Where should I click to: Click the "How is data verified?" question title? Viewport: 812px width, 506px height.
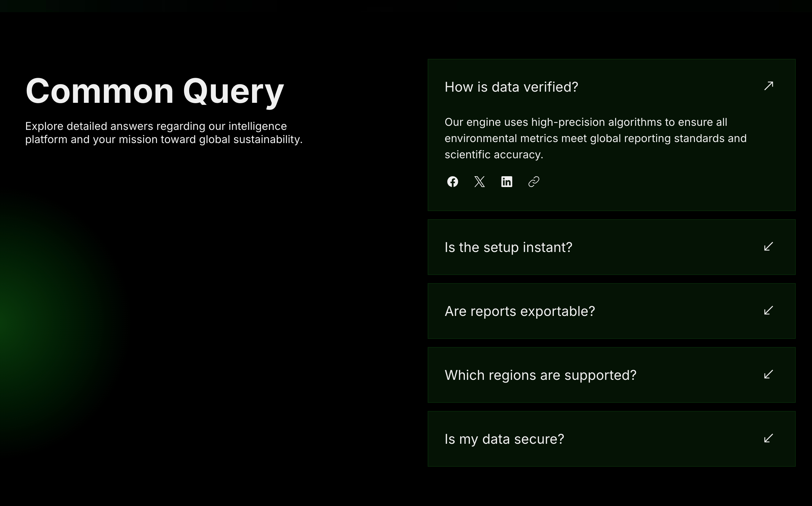pyautogui.click(x=511, y=87)
